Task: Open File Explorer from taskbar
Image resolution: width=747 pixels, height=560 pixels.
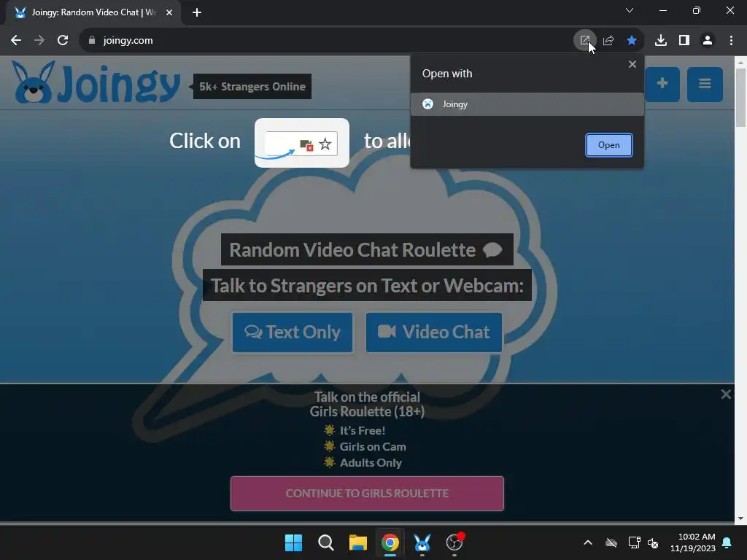Action: coord(357,542)
